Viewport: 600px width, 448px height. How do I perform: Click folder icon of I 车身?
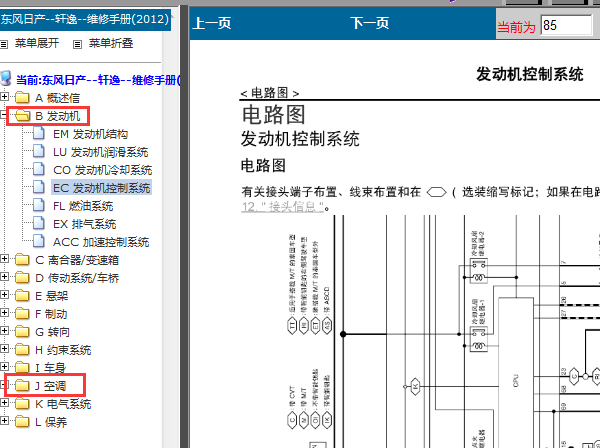(x=22, y=368)
